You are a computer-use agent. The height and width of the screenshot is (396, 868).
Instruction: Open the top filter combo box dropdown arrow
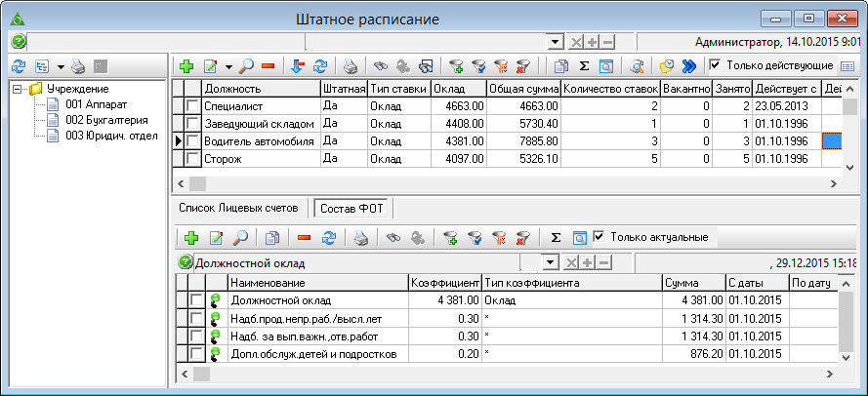pos(554,42)
